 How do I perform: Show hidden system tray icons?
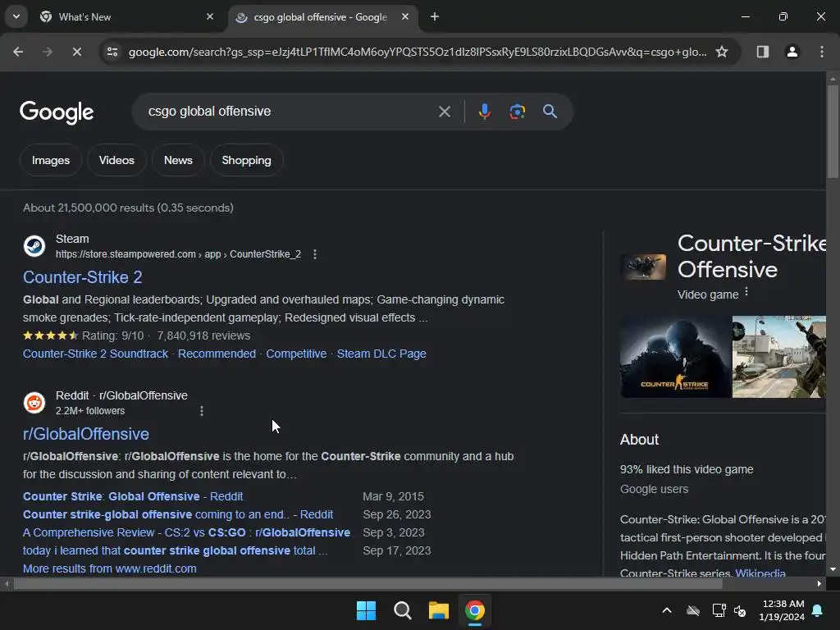667,610
